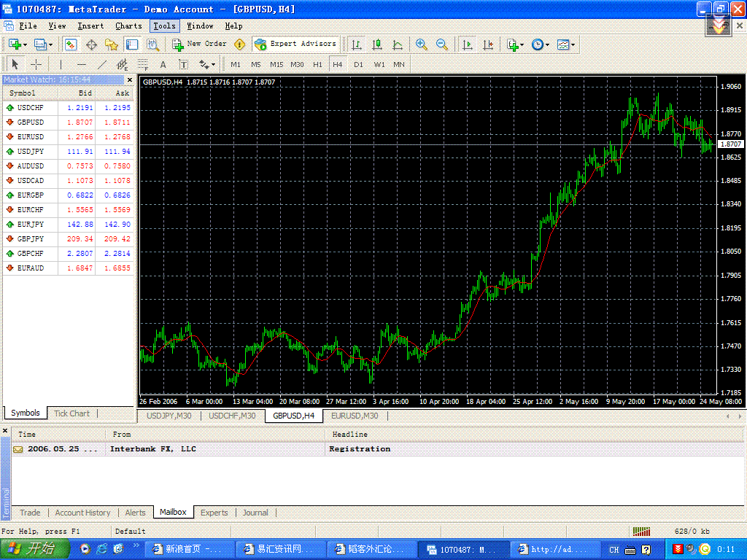Switch to Journal terminal tab
The image size is (747, 560).
(255, 513)
